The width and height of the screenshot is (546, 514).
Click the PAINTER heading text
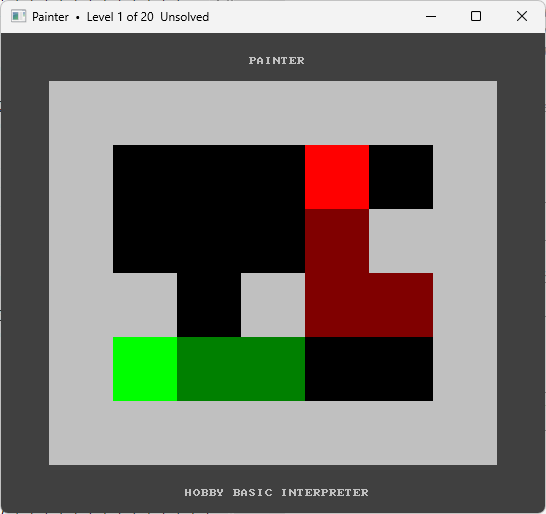pos(276,61)
